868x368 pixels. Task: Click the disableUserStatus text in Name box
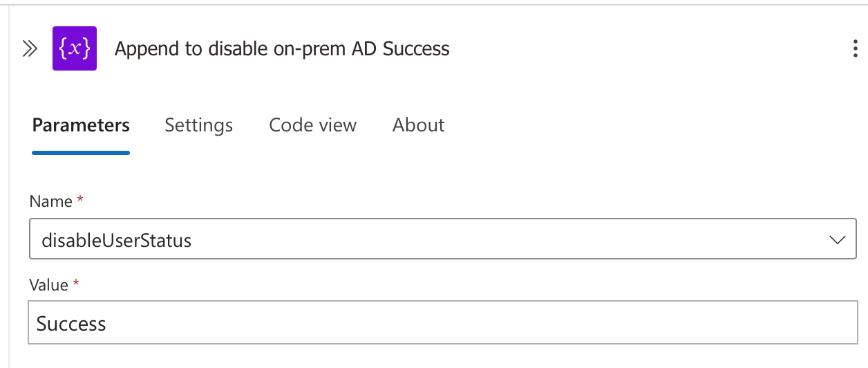point(117,240)
